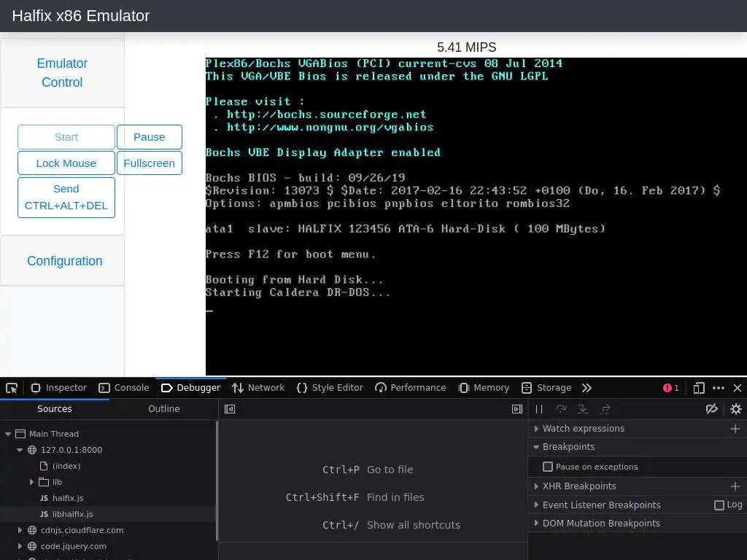Switch to the Sources tab
This screenshot has width=747, height=560.
point(55,409)
